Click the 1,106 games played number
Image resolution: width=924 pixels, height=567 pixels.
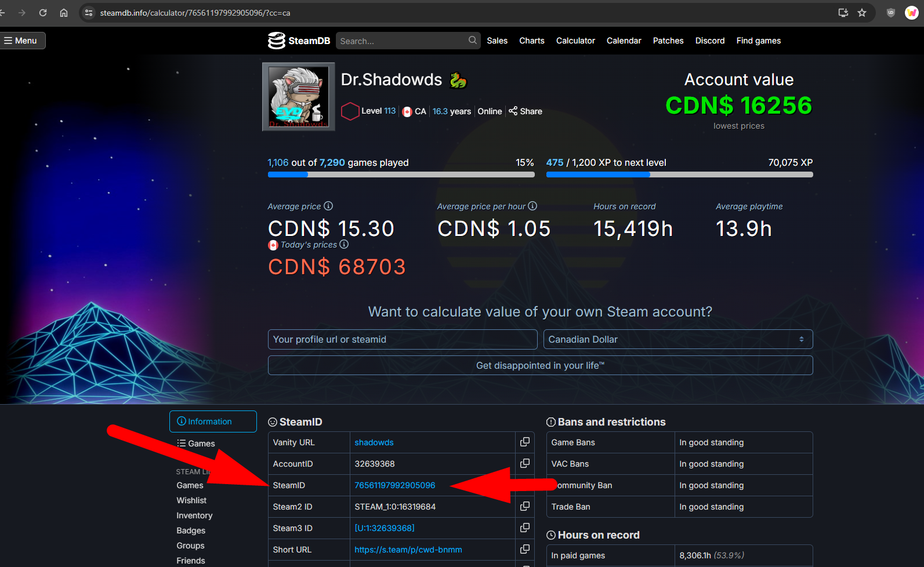point(278,163)
